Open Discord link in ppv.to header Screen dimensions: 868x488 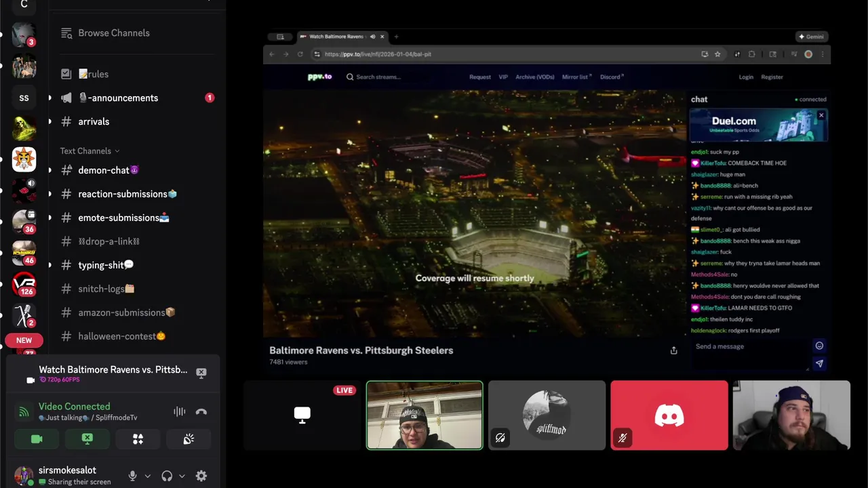612,77
